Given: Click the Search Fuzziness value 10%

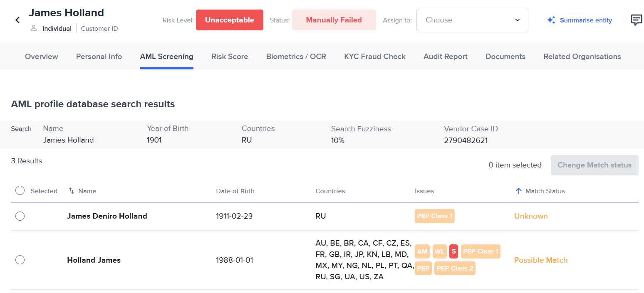Looking at the screenshot, I should [338, 140].
